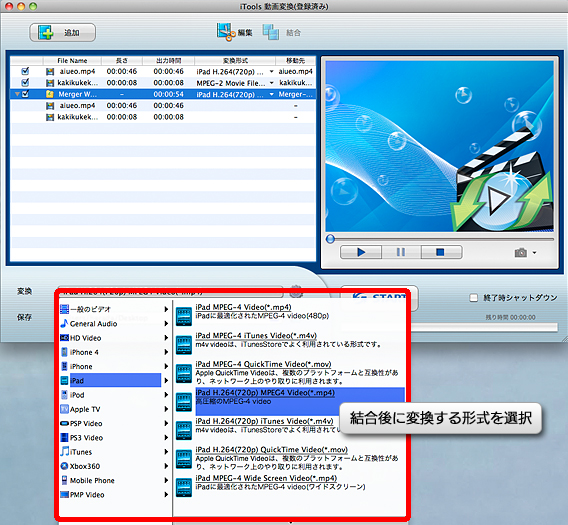Toggle checkbox for Merger row
Viewport: 568px width, 525px height.
click(x=25, y=94)
